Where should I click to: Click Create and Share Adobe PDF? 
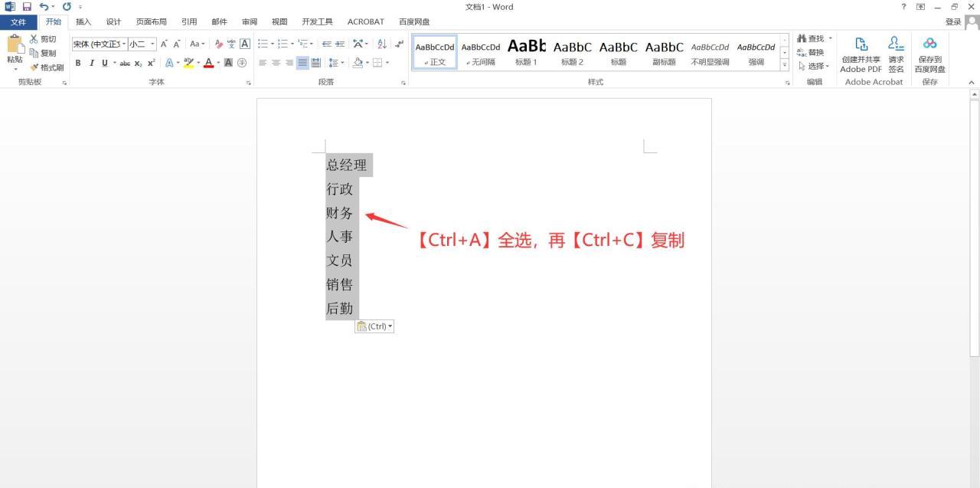point(861,55)
